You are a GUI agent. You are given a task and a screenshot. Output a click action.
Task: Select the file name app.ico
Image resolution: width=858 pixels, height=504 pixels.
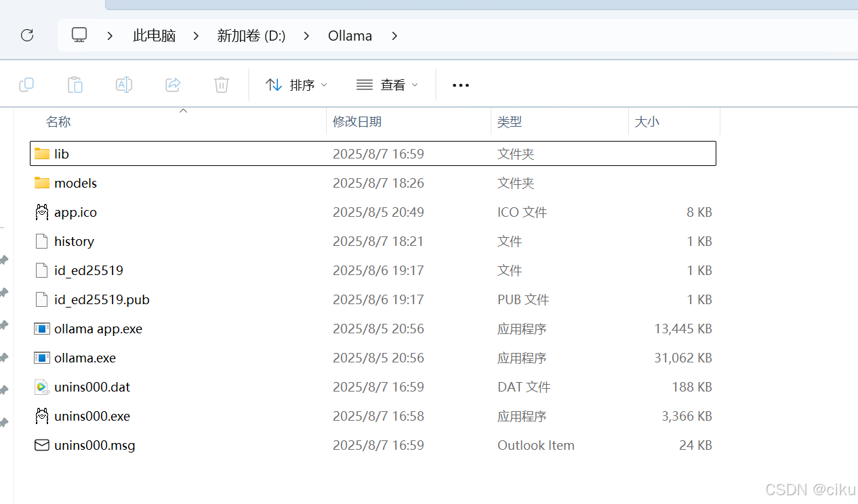click(x=75, y=212)
